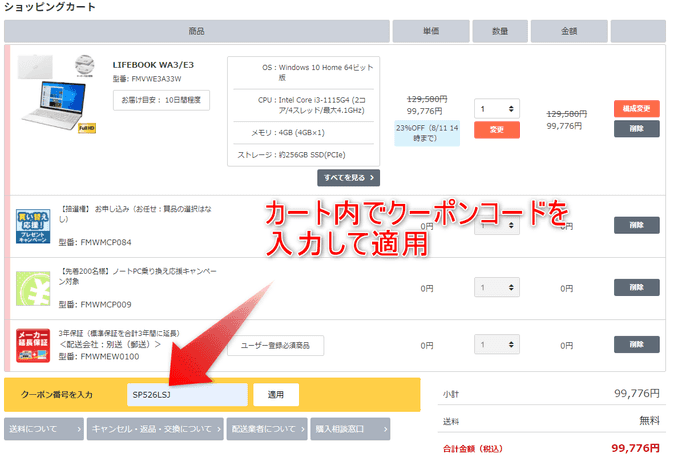Screen dimensions: 678x455
Task: Open the 送料について shipping info link
Action: pyautogui.click(x=42, y=429)
